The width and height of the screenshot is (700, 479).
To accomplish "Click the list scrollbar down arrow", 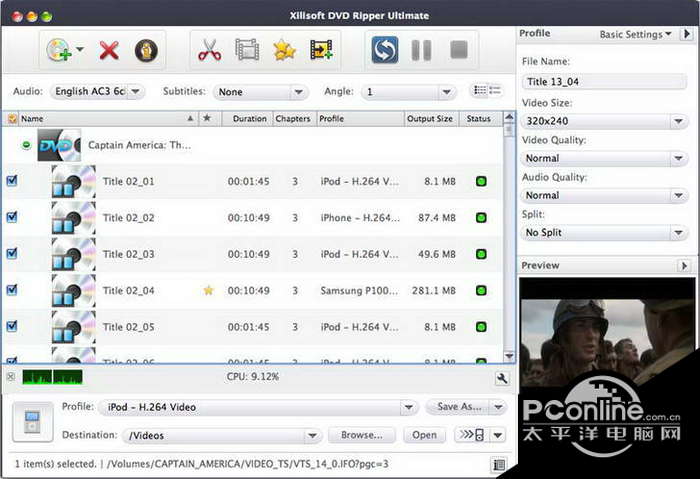I will (508, 356).
